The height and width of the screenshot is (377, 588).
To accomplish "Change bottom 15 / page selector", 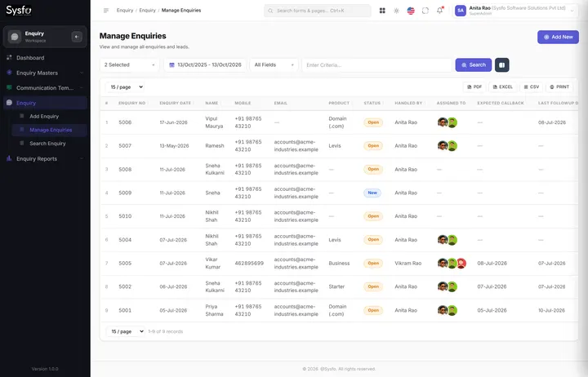I will [x=126, y=331].
